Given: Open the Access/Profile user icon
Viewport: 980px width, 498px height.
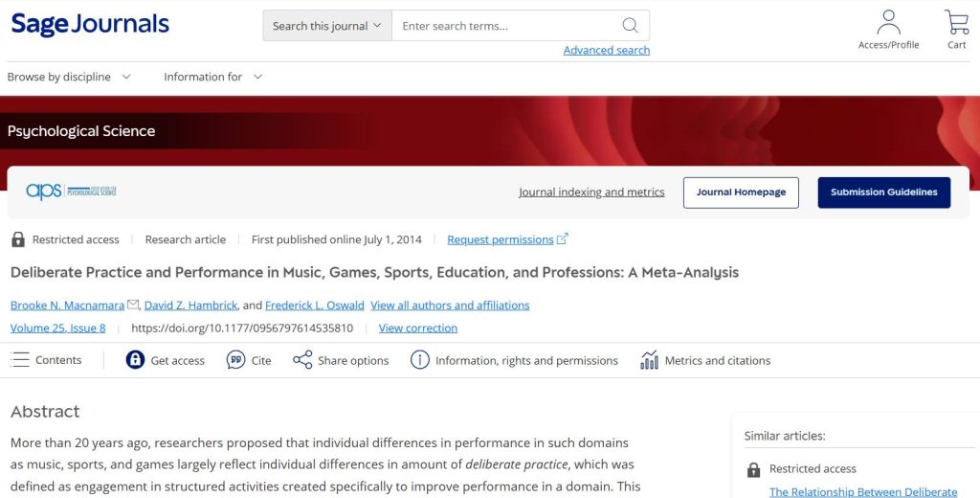Looking at the screenshot, I should coord(888,23).
